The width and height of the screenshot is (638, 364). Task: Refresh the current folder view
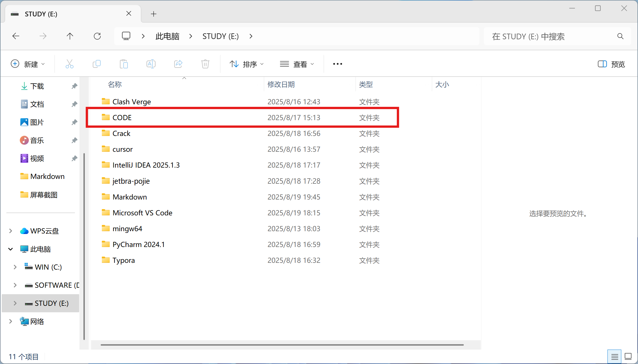tap(97, 36)
